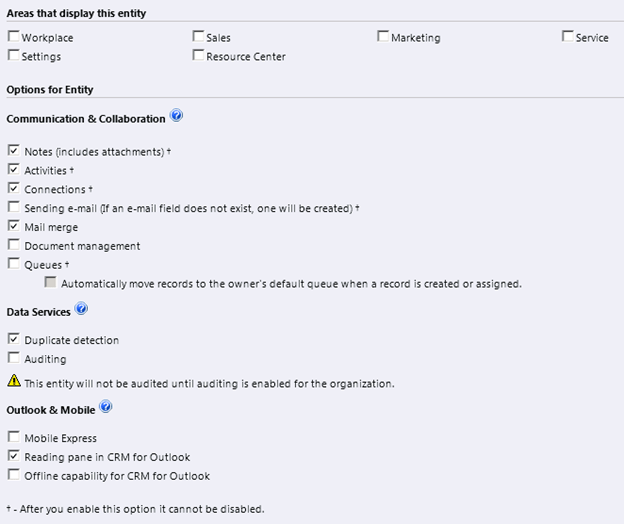Uncheck the Connections option
624x524 pixels.
point(13,188)
